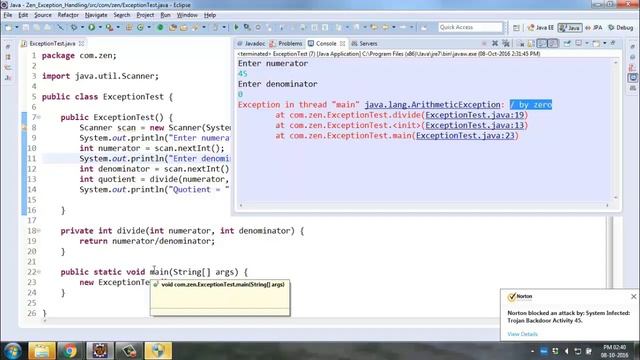Click the Run Last Tool external tools icon
This screenshot has width=640, height=360.
(x=109, y=27)
